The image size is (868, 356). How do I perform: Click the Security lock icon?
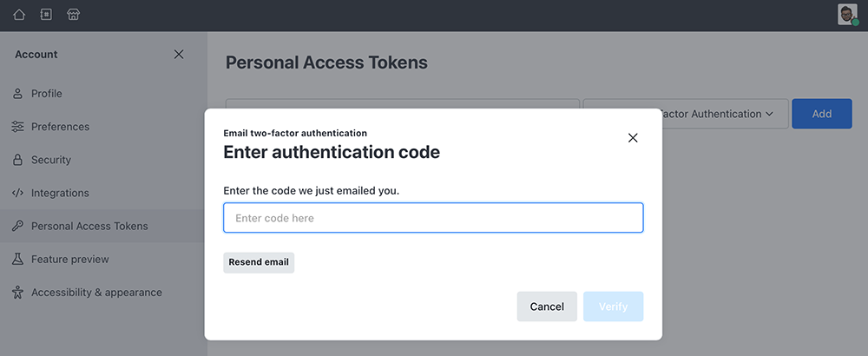click(x=17, y=160)
